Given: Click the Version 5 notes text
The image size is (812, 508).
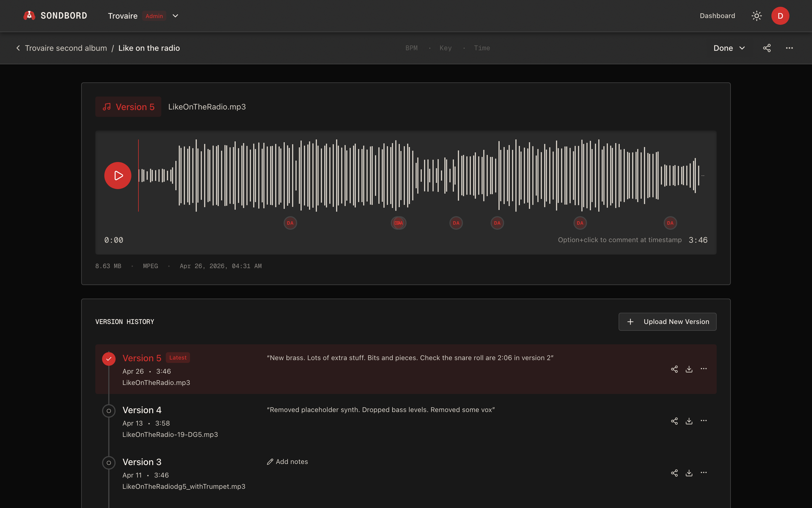Looking at the screenshot, I should click(x=410, y=358).
